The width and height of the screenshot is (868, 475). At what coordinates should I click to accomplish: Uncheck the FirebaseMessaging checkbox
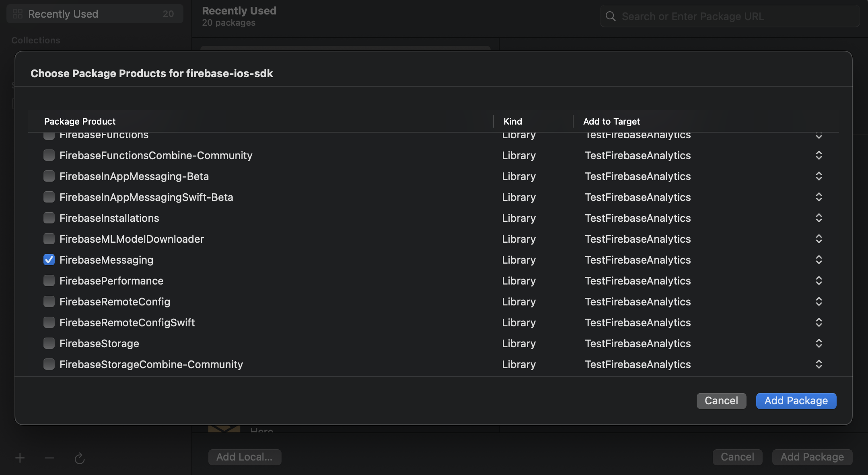click(x=49, y=260)
